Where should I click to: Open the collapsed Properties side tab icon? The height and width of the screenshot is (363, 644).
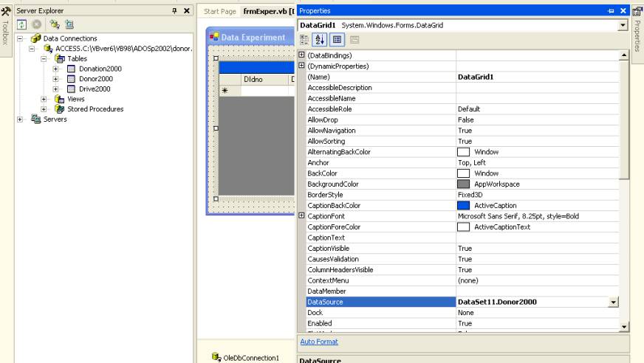pos(637,11)
